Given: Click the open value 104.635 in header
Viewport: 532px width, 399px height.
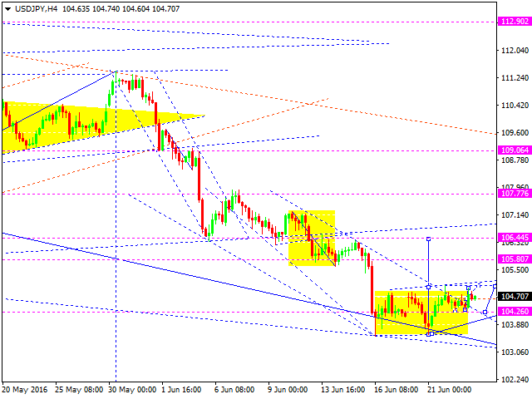Looking at the screenshot, I should (76, 9).
